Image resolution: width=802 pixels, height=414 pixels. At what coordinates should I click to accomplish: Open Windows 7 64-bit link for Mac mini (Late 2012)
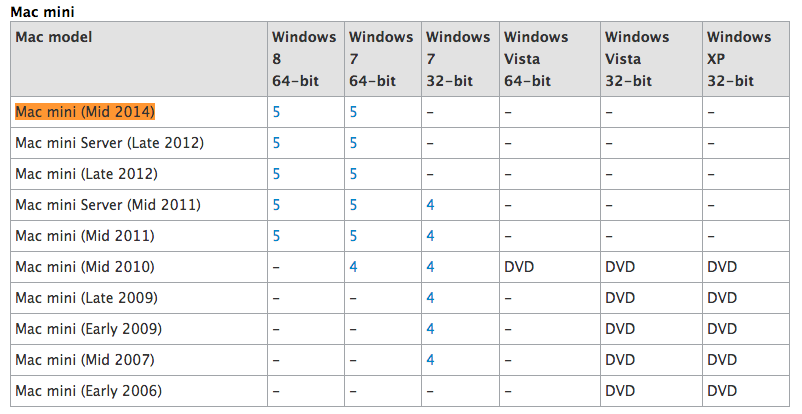[x=353, y=174]
